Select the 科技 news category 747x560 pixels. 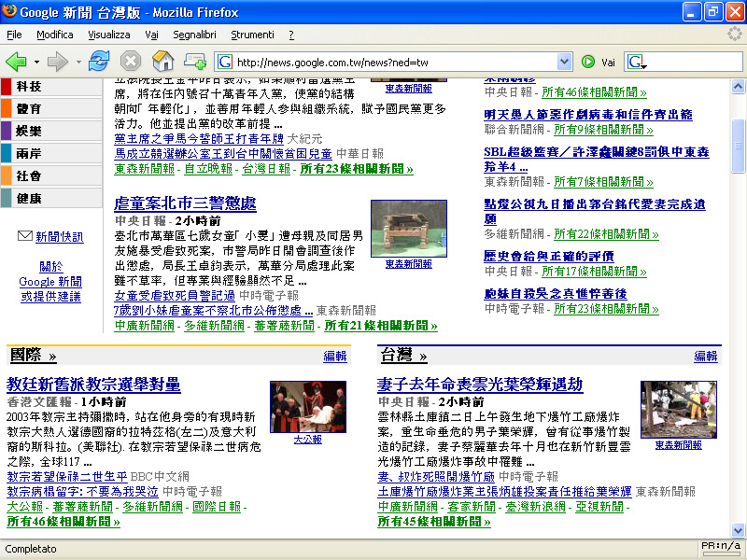tap(51, 86)
